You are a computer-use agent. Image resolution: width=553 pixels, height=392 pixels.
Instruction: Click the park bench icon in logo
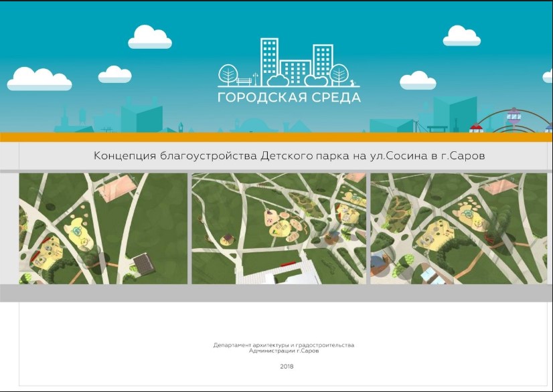pos(244,82)
